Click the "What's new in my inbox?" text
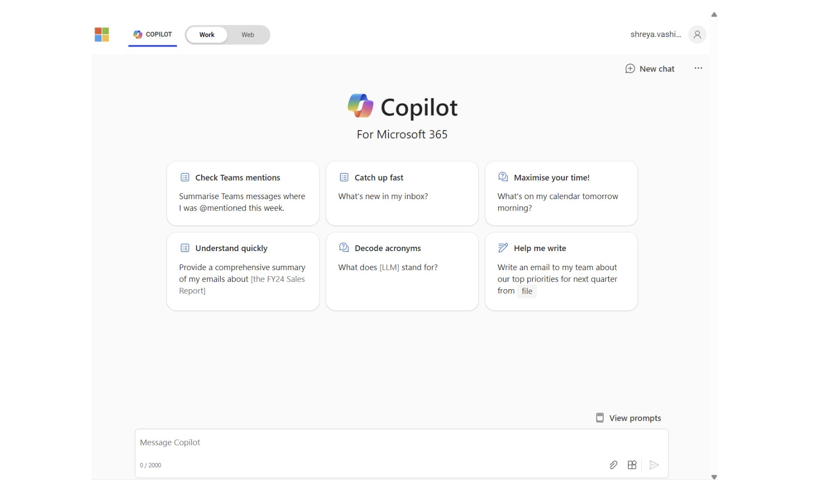 point(383,196)
